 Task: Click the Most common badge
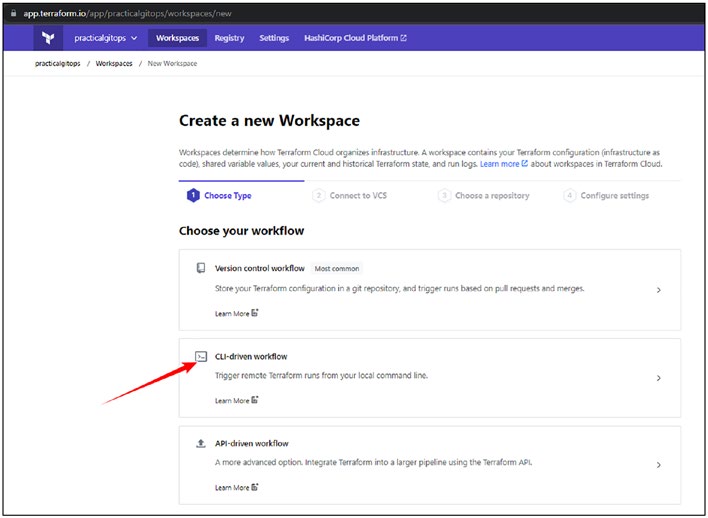coord(337,268)
